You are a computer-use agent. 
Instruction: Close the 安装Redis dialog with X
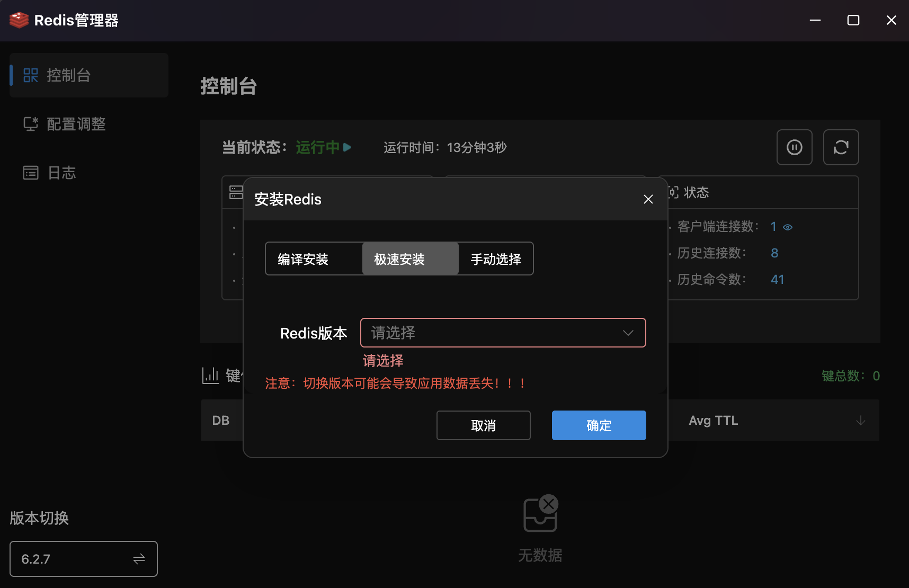(x=648, y=199)
